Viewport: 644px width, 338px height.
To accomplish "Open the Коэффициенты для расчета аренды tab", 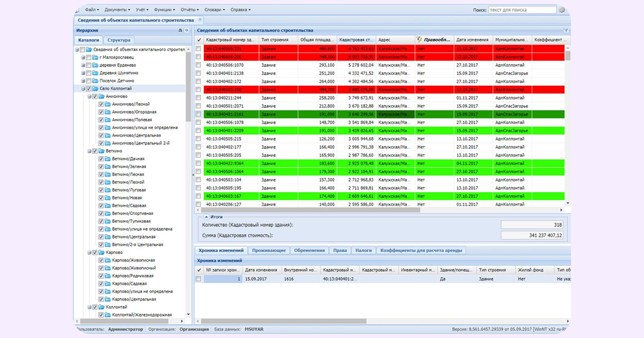I will 421,250.
